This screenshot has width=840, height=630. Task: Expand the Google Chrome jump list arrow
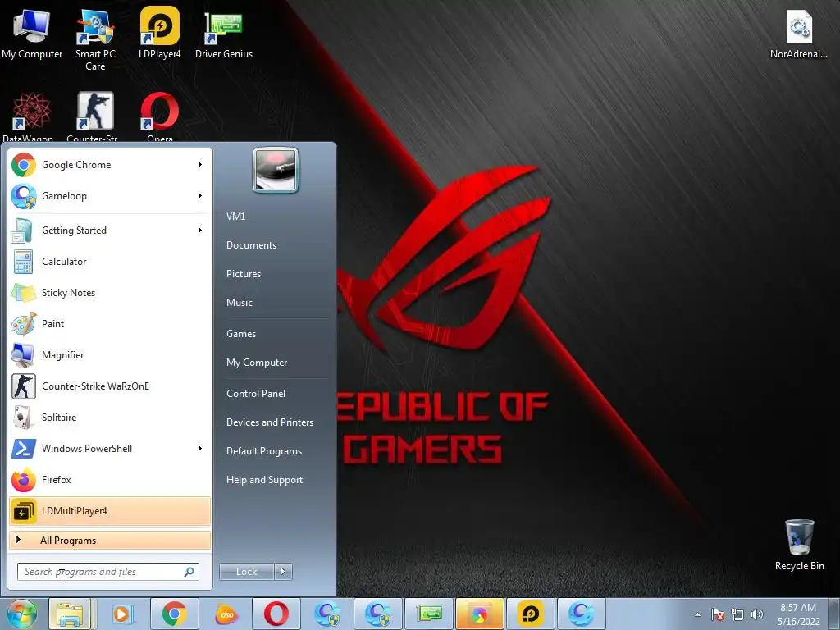pyautogui.click(x=200, y=164)
